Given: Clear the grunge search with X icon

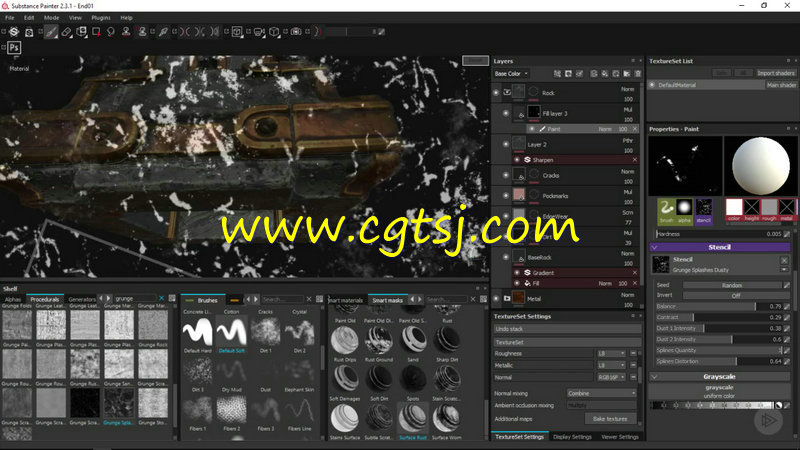Looking at the screenshot, I should point(162,298).
